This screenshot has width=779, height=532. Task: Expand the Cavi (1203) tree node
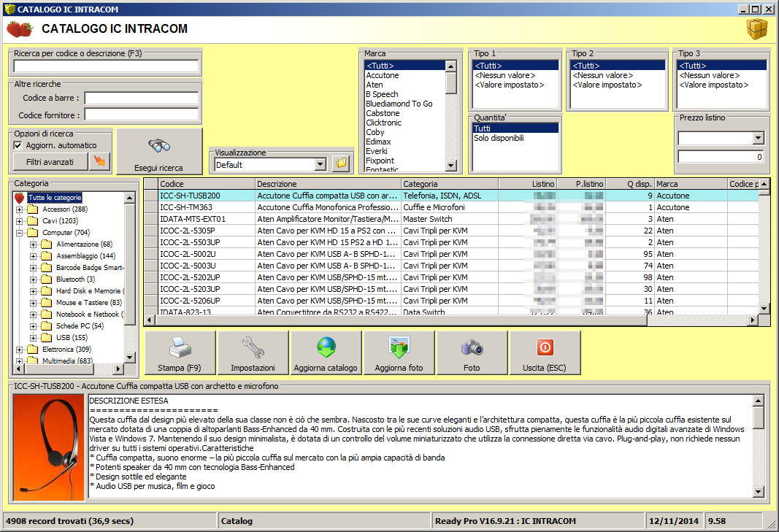pyautogui.click(x=19, y=221)
